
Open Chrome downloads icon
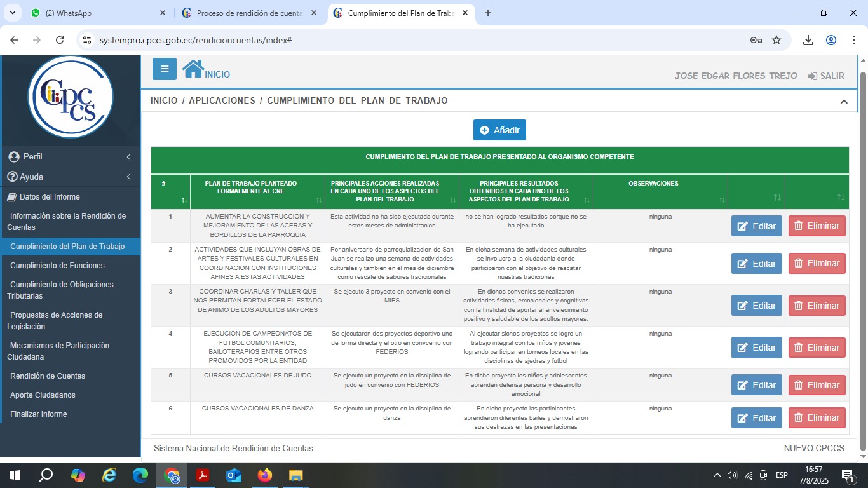(x=808, y=40)
